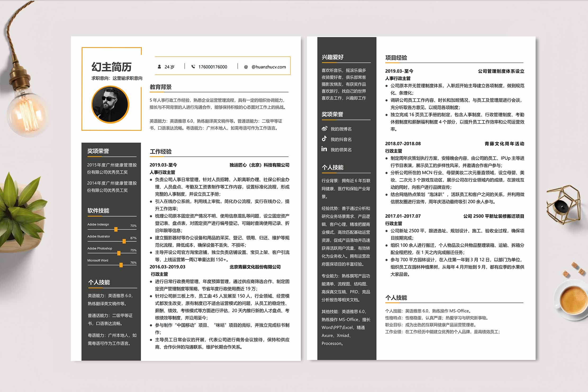Image resolution: width=588 pixels, height=392 pixels.
Task: Click the circular profile photo
Action: pos(110,104)
